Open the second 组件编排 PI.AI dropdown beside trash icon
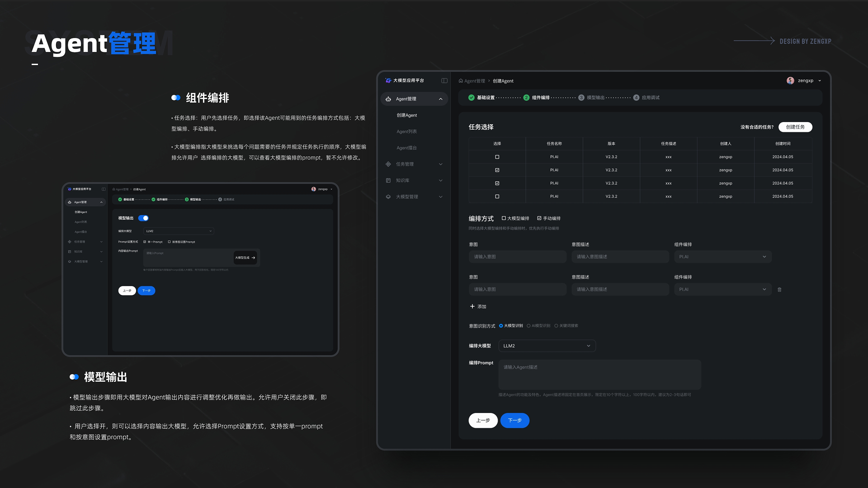868x488 pixels. [723, 290]
